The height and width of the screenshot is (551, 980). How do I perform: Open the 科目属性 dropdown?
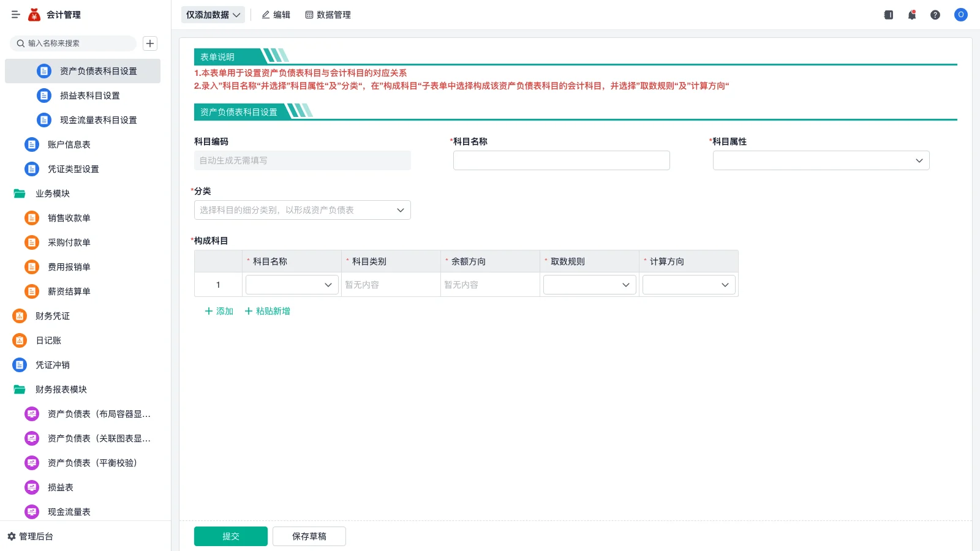click(821, 160)
